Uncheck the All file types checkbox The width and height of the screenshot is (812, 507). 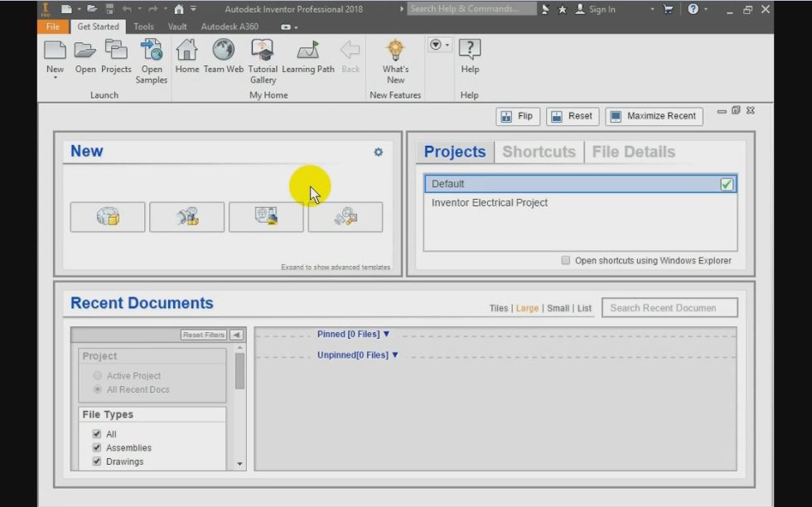[96, 434]
